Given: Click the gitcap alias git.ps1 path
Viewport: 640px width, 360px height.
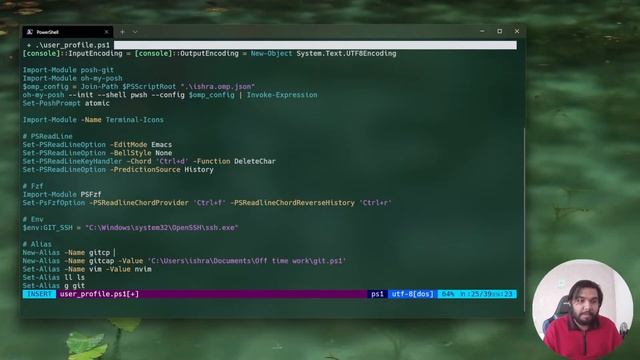Looking at the screenshot, I should coord(247,261).
